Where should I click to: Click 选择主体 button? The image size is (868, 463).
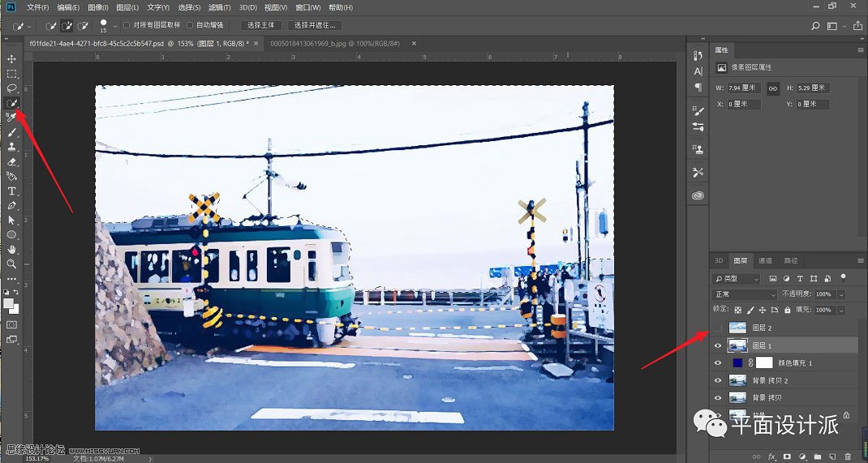(261, 25)
